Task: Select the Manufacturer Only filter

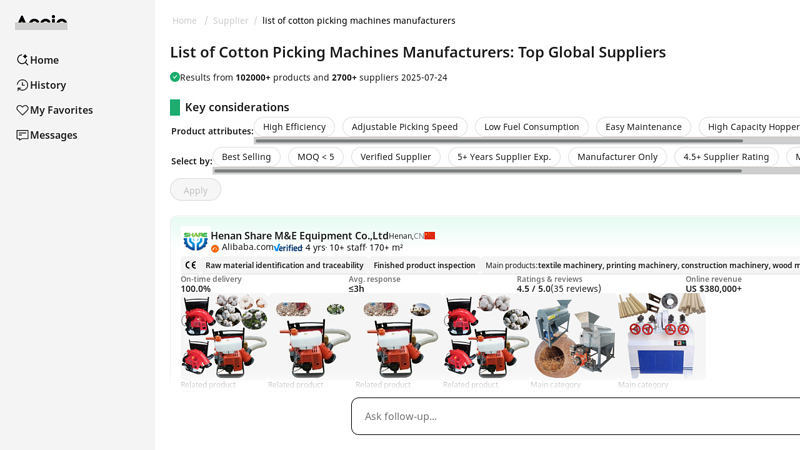Action: (x=617, y=157)
